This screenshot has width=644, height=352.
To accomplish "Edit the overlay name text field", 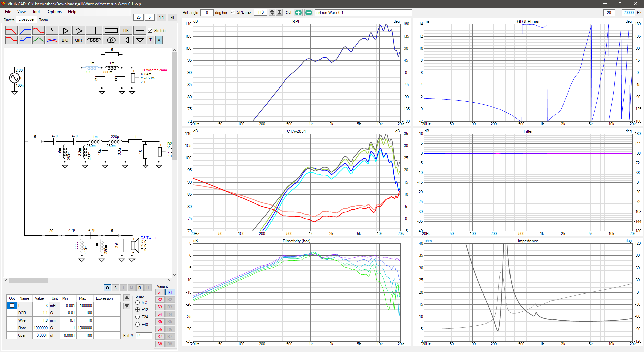I will point(363,13).
